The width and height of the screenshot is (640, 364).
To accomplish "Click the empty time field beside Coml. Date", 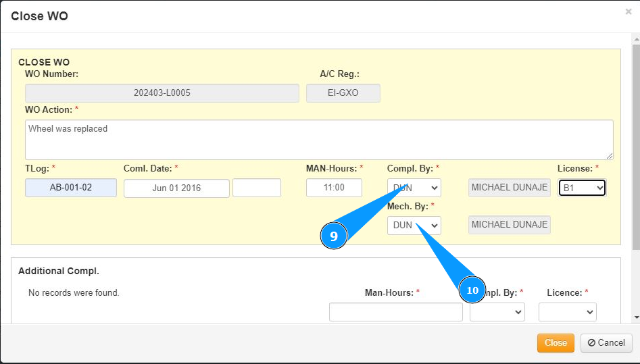I will (256, 188).
